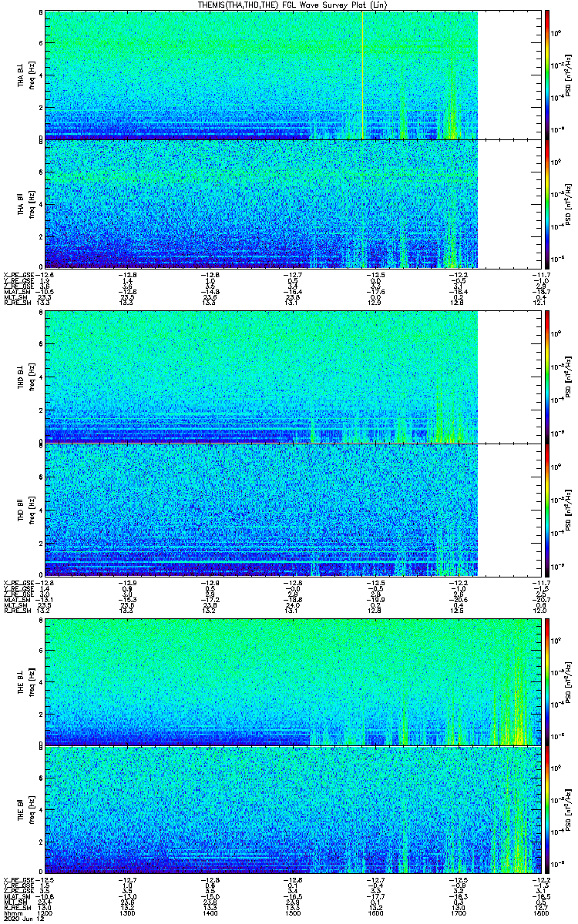Click the R_RE_SM label under the THA panels

[18, 303]
